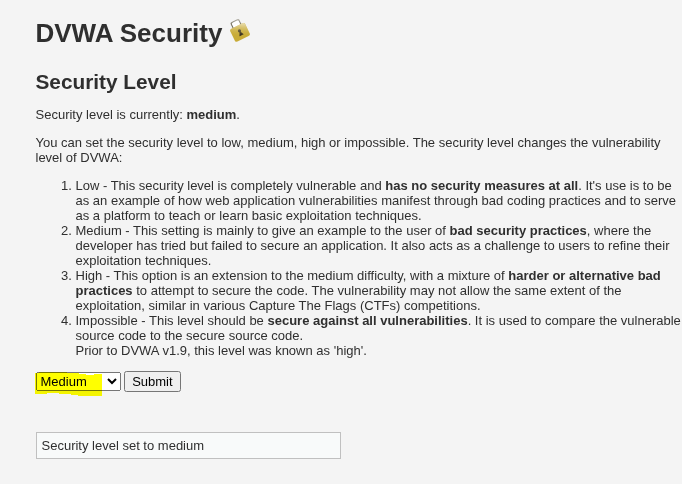This screenshot has height=484, width=682.
Task: Click the 'Security Level' subheading
Action: click(106, 82)
